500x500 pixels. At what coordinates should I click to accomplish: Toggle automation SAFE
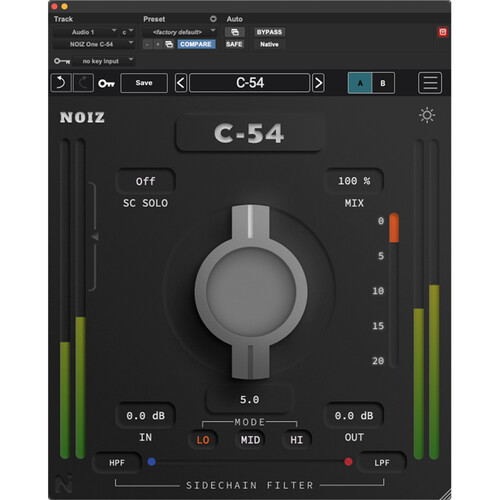tap(234, 44)
